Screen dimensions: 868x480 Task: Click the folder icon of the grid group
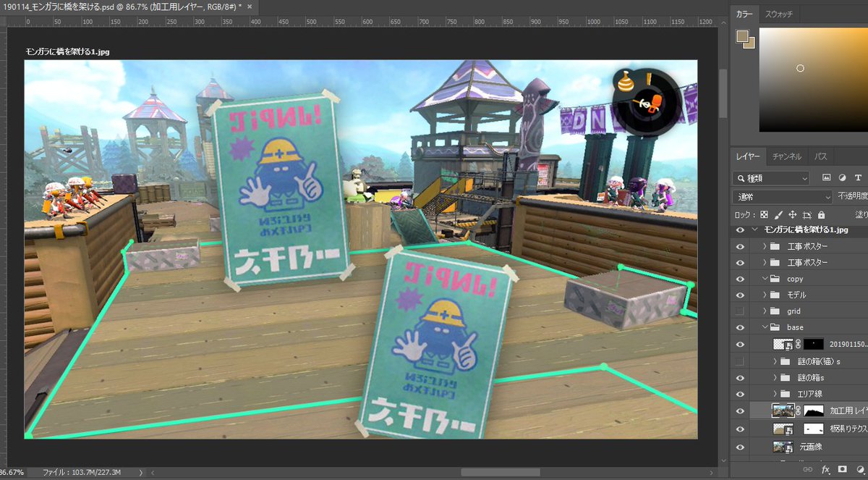(776, 311)
